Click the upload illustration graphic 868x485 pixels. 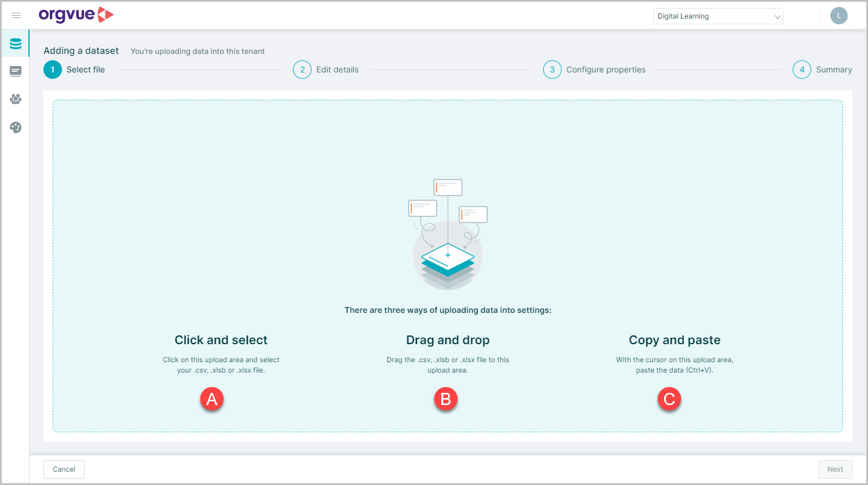coord(448,235)
